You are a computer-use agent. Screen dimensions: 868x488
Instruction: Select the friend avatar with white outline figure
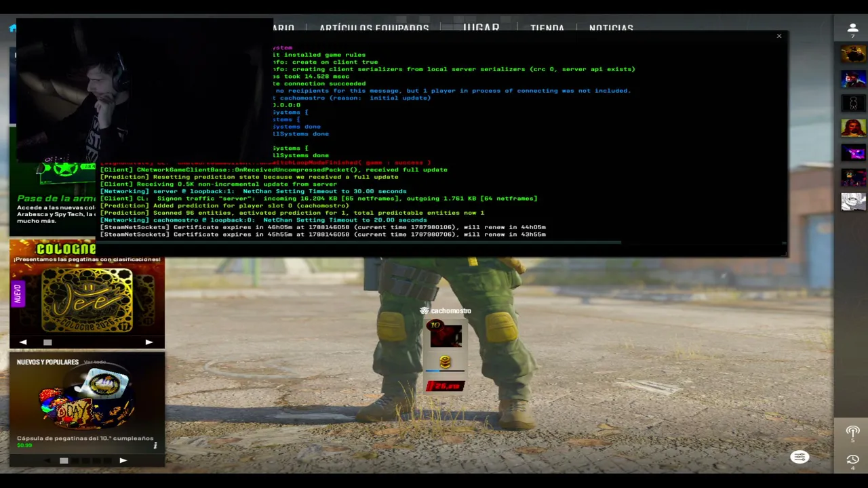coord(853,103)
